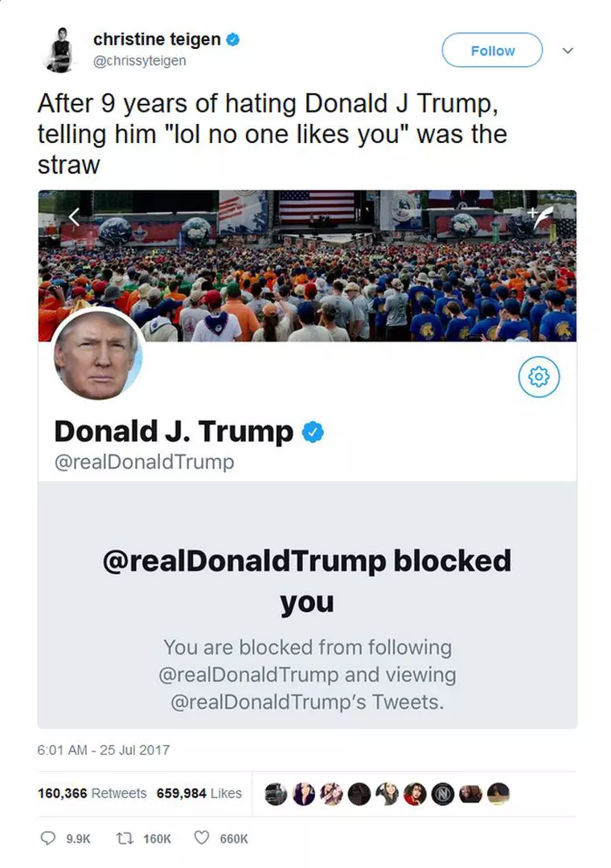This screenshot has width=611, height=868.
Task: Open the 659,984 Likes list
Action: [199, 793]
